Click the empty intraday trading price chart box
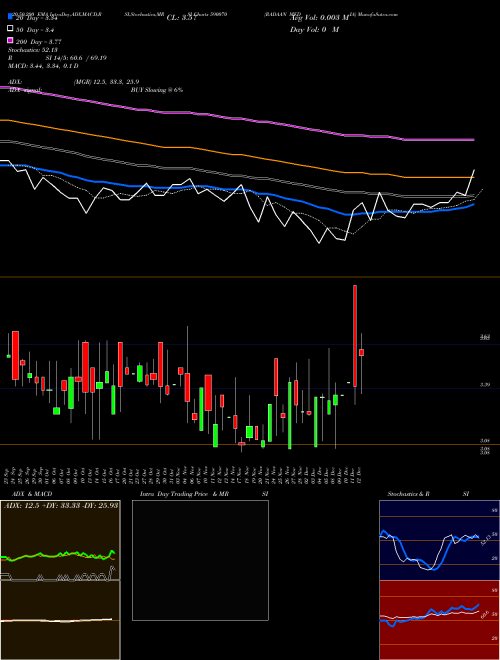 click(x=200, y=560)
